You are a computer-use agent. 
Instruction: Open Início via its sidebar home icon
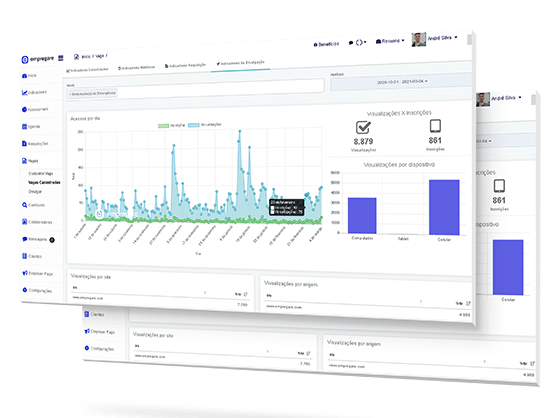pos(24,76)
